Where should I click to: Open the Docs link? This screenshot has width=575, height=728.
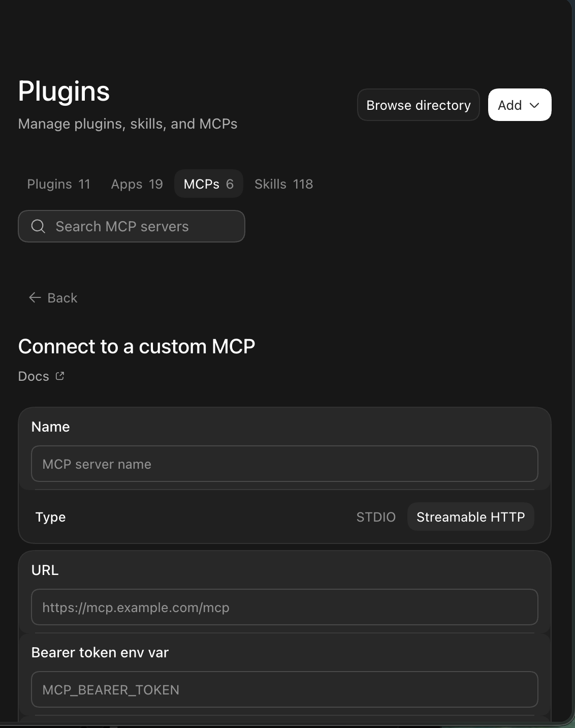click(41, 376)
